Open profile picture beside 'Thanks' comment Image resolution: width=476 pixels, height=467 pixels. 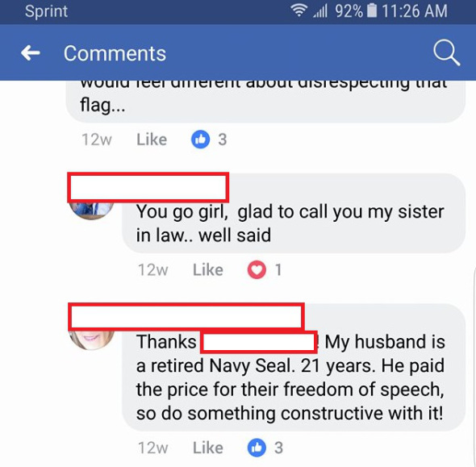point(91,340)
